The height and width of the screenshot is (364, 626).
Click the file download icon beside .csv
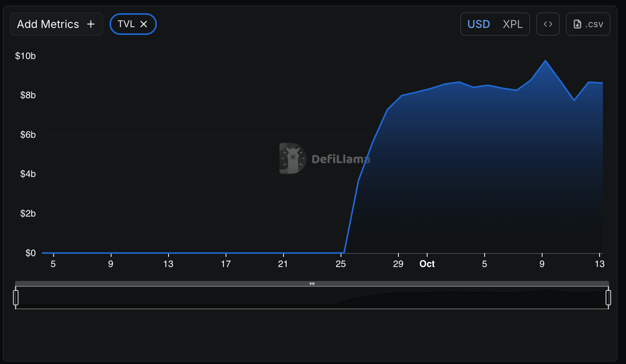click(x=577, y=24)
